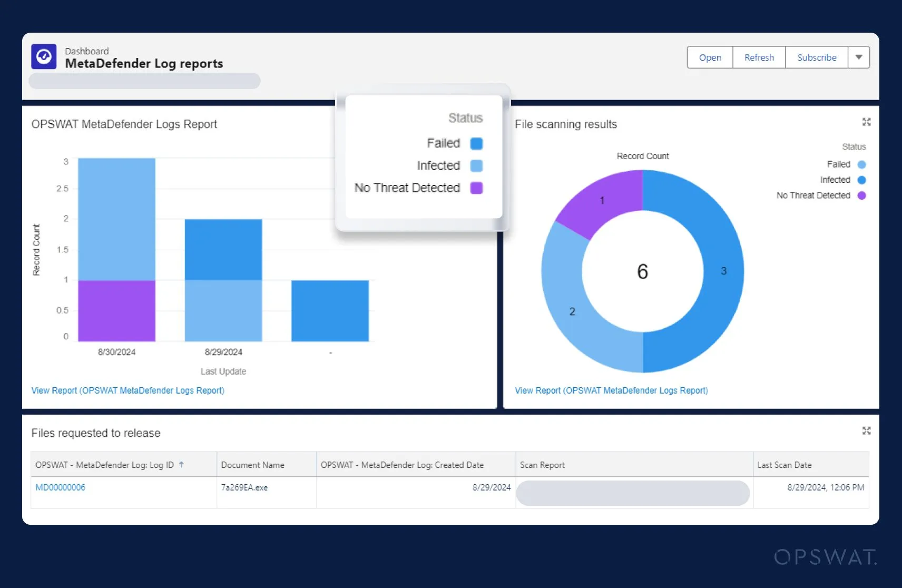Open record MD00000006 in the release table
The image size is (902, 588).
(60, 487)
